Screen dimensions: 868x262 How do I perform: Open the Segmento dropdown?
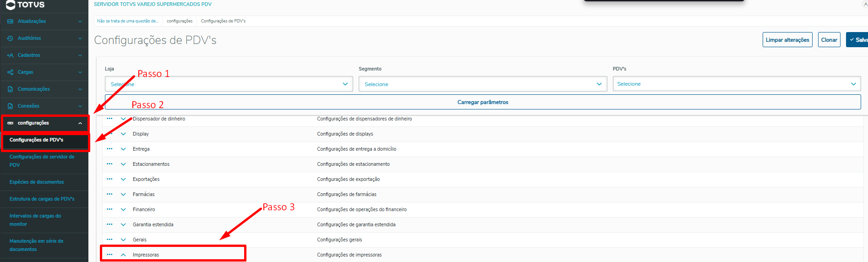pos(483,84)
